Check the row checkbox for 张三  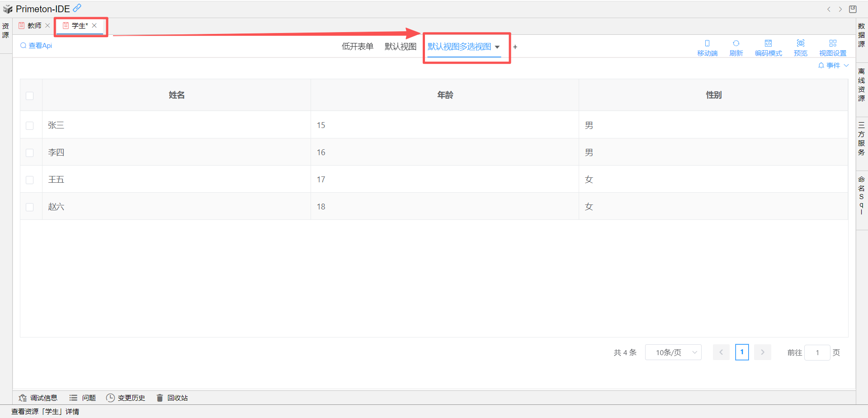pyautogui.click(x=30, y=126)
